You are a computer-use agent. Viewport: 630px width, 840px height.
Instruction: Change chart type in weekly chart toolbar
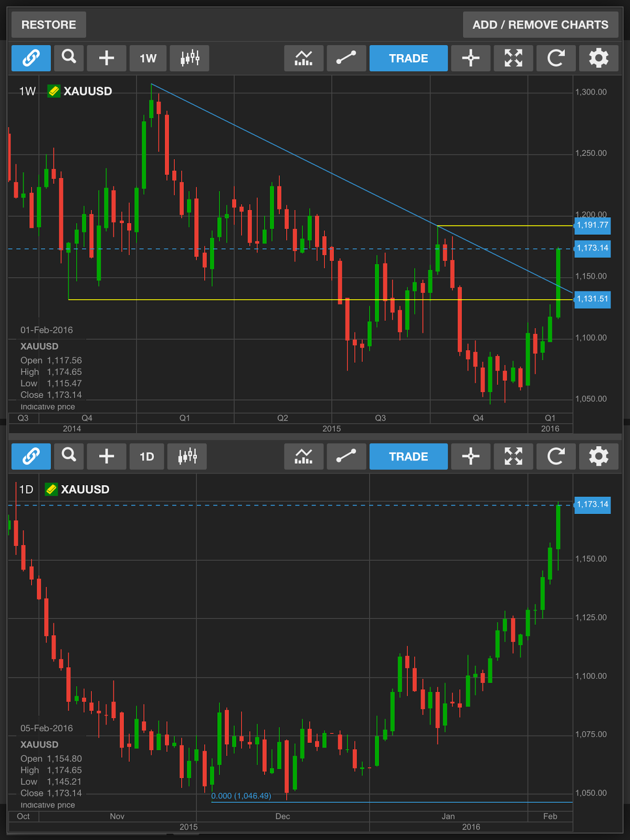pos(190,58)
